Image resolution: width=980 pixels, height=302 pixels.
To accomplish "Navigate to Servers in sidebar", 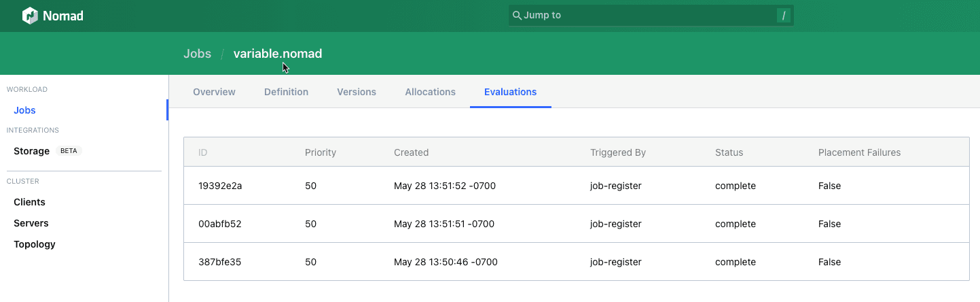I will click(x=31, y=223).
